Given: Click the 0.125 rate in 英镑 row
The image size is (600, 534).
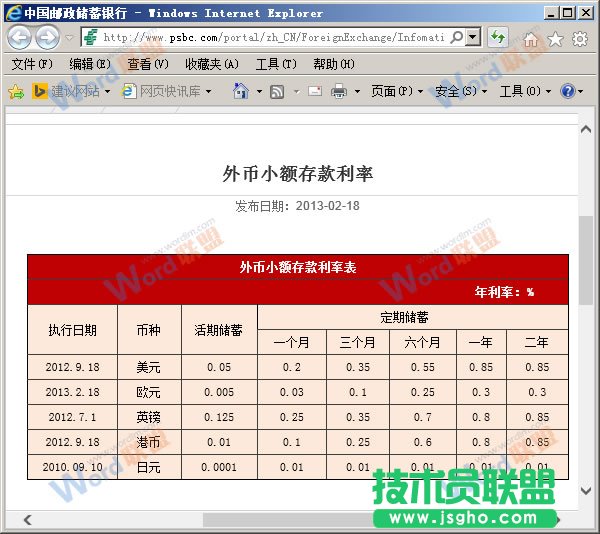Looking at the screenshot, I should (219, 417).
